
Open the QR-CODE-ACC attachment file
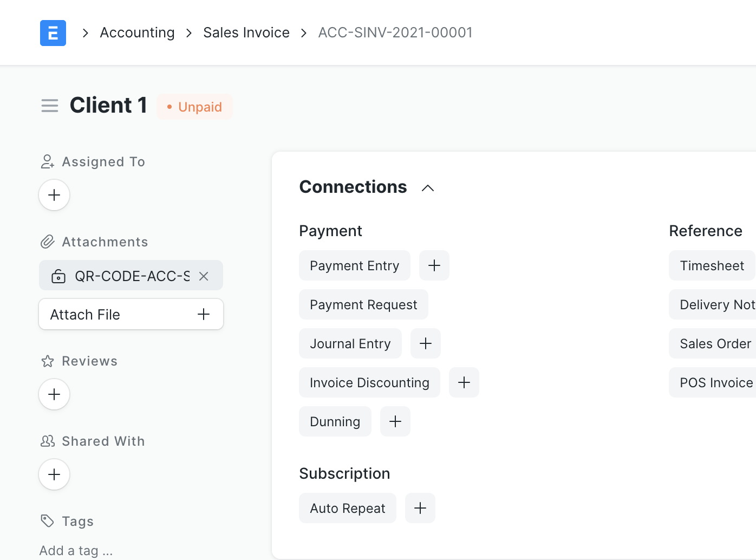[x=132, y=276]
